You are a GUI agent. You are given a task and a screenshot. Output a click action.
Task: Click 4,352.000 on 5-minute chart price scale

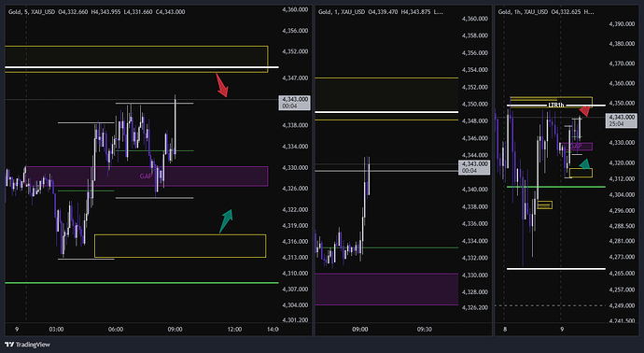(295, 51)
